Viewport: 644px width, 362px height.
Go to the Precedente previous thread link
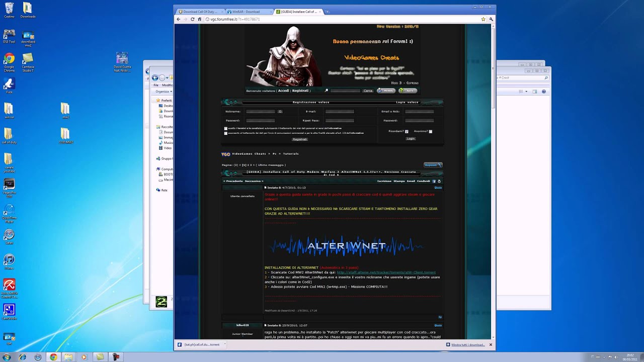coord(233,181)
